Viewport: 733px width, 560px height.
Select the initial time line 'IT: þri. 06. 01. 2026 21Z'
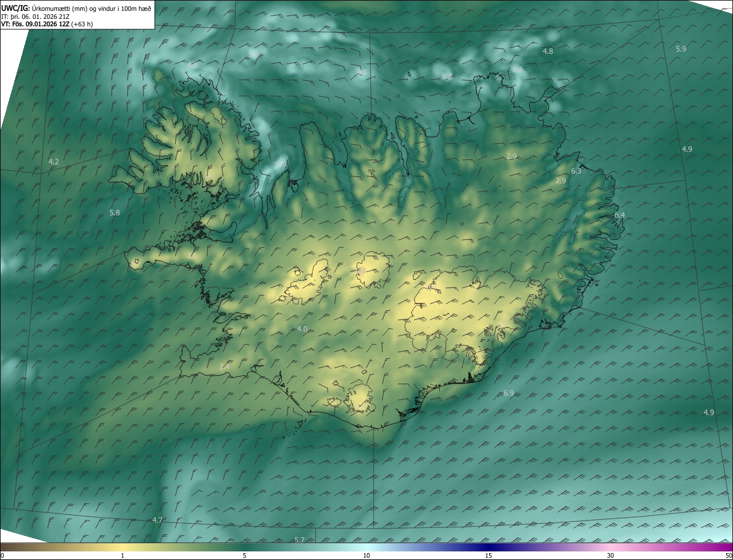pos(36,16)
